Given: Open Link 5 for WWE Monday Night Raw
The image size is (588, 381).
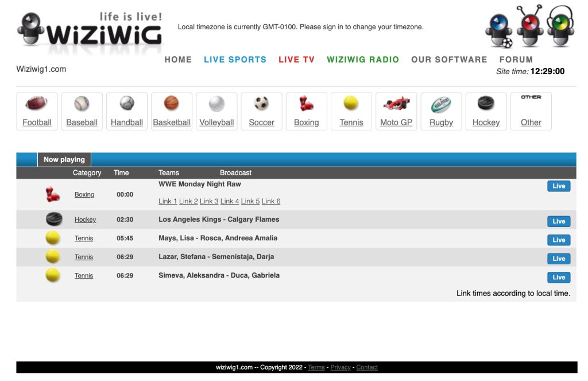Looking at the screenshot, I should [x=250, y=201].
